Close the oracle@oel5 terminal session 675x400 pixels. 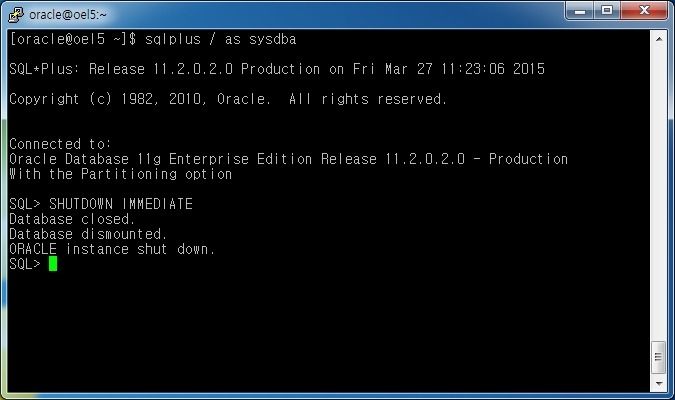tap(644, 10)
